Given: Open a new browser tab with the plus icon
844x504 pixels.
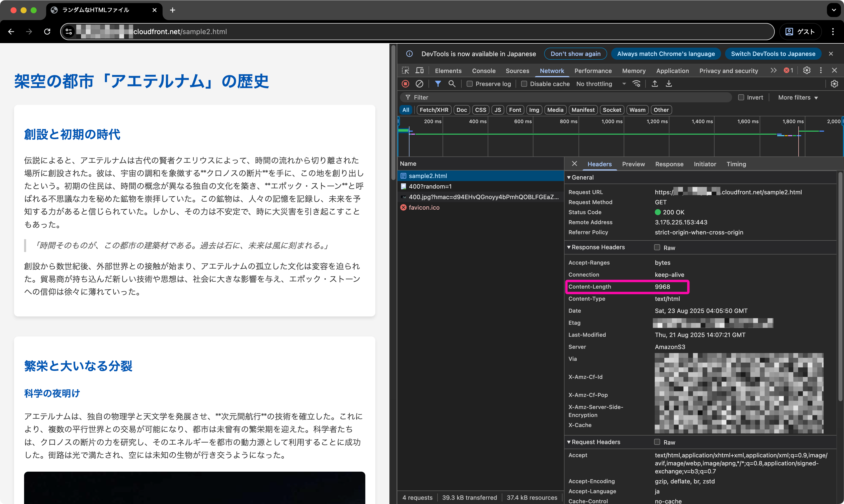Looking at the screenshot, I should click(173, 10).
